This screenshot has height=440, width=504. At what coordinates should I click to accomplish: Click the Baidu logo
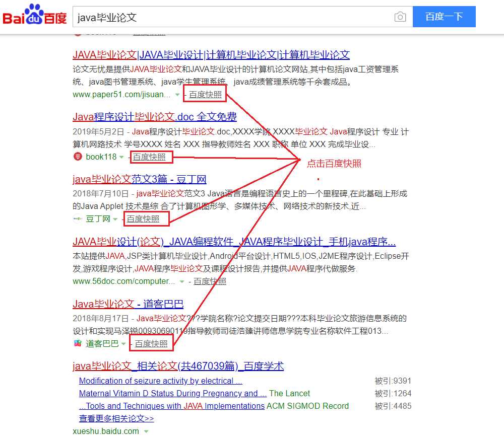(35, 15)
